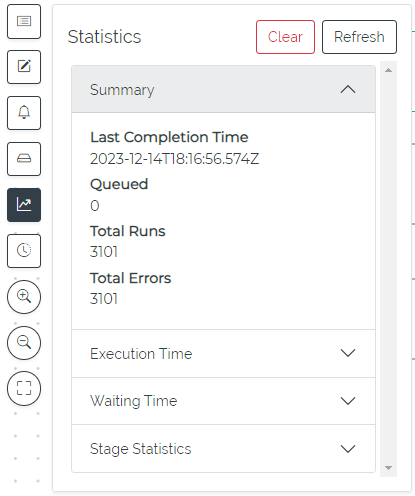The image size is (415, 496).
Task: Zoom in with the magnifier plus icon
Action: pyautogui.click(x=24, y=297)
